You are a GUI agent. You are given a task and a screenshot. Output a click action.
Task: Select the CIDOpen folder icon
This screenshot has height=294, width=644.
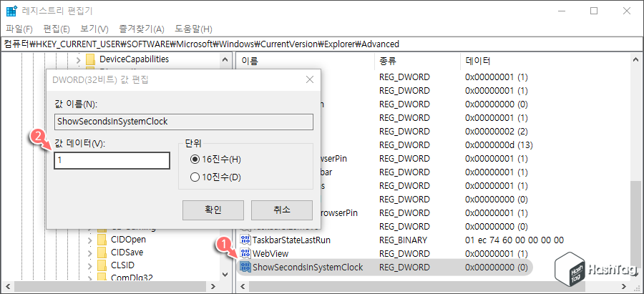click(102, 240)
